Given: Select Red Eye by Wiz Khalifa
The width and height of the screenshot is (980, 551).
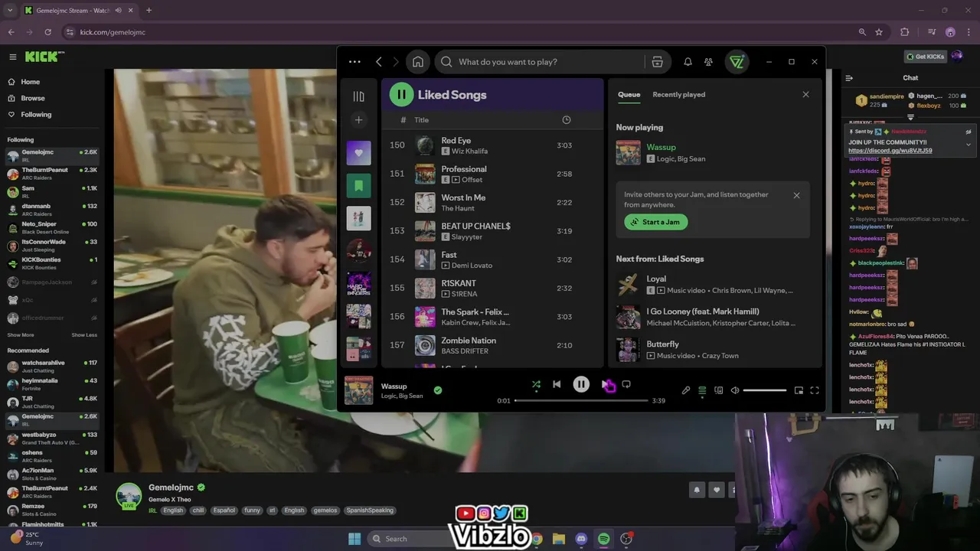Looking at the screenshot, I should (x=492, y=145).
